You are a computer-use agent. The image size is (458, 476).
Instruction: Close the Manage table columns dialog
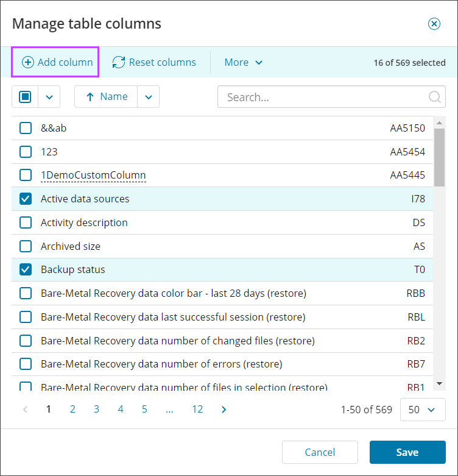point(434,24)
